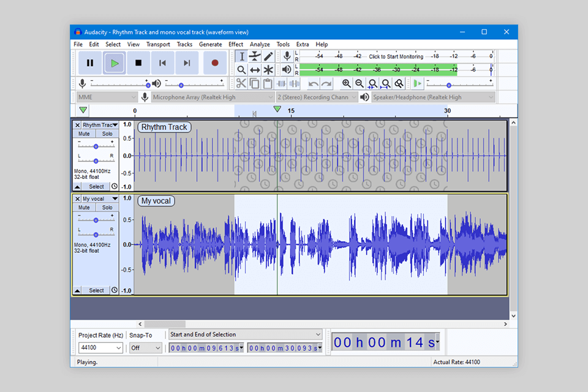Collapse the Rhythm Track with the up arrow
588x392 pixels.
[77, 186]
